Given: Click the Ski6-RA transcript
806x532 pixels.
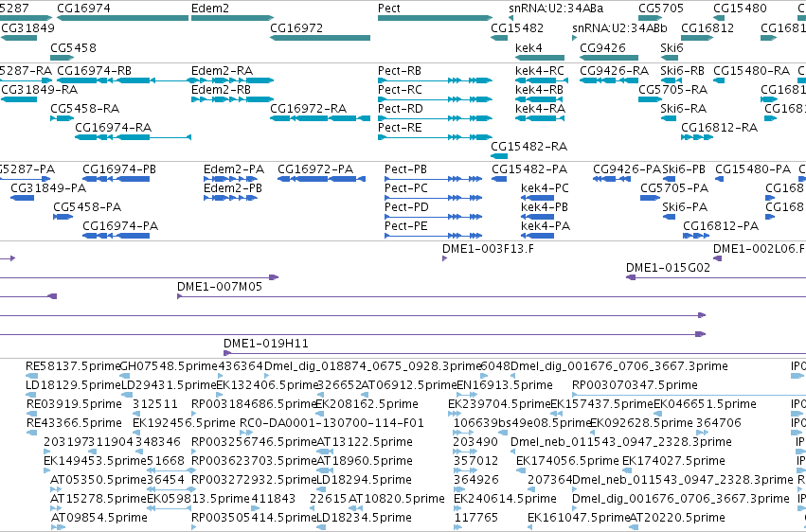Looking at the screenshot, I should coord(669,118).
